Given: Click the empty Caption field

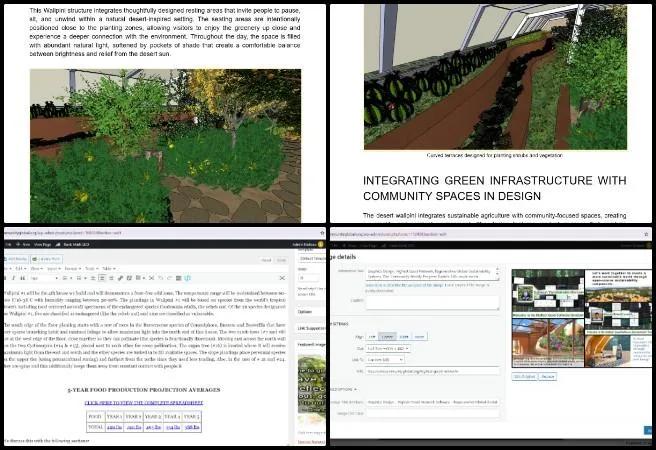Looking at the screenshot, I should click(432, 302).
